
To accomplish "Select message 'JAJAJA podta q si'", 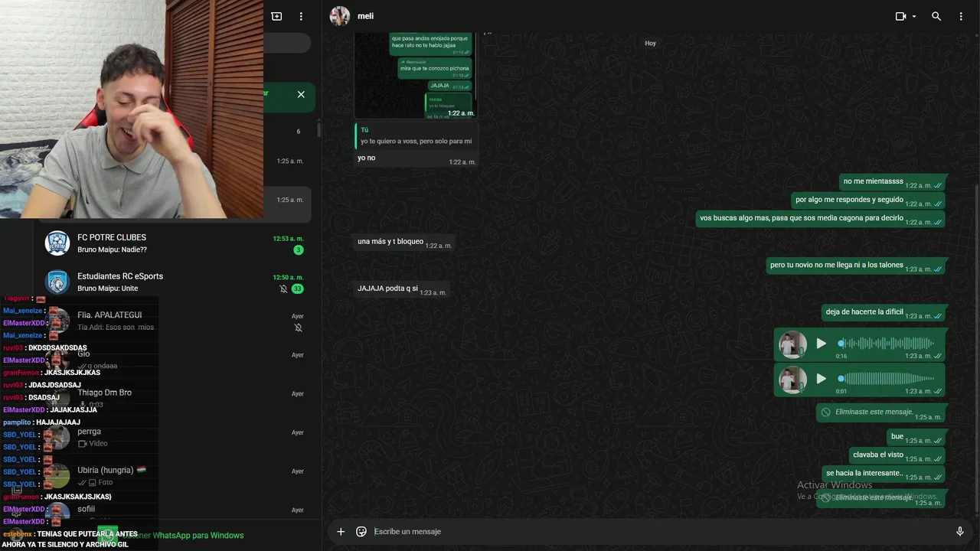I will [400, 289].
